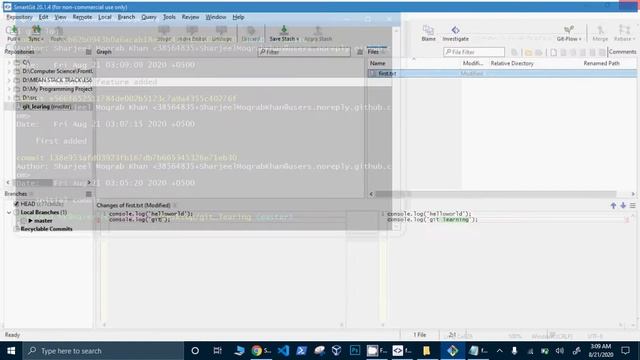Expand the D:\MEAN STACK TRACK group
Image resolution: width=640 pixels, height=360 pixels.
(9, 80)
